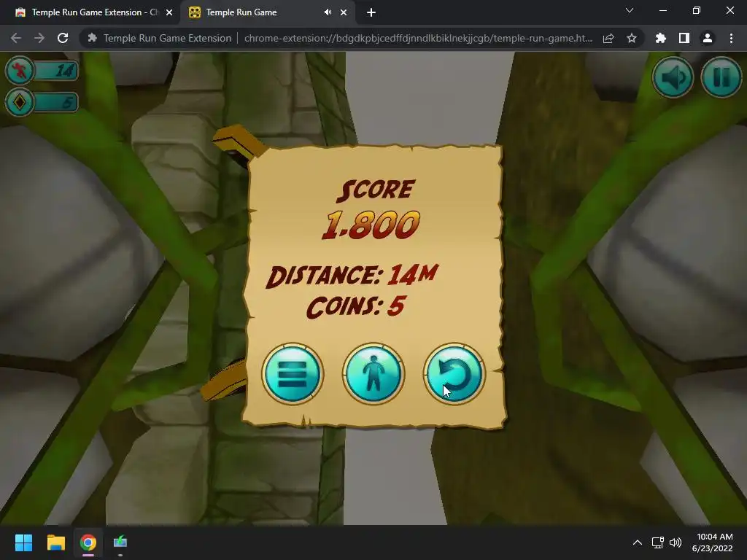Restart the run with the retry button
This screenshot has width=747, height=560.
click(454, 374)
